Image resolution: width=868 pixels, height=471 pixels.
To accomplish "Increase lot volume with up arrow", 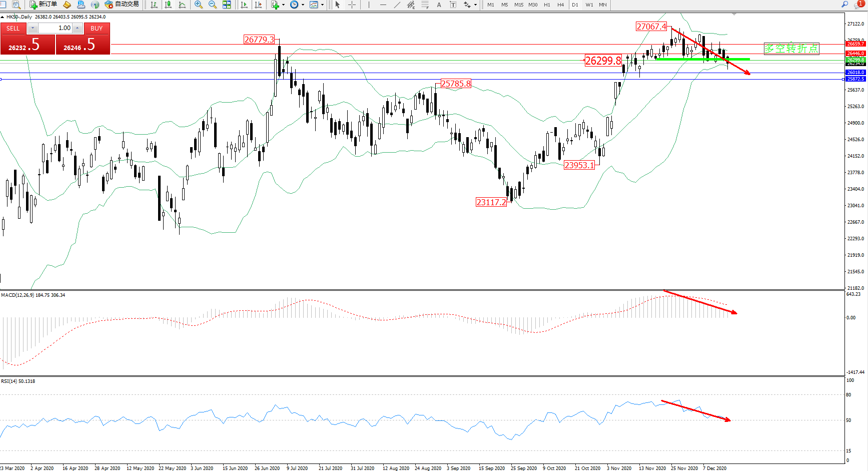I will (78, 28).
